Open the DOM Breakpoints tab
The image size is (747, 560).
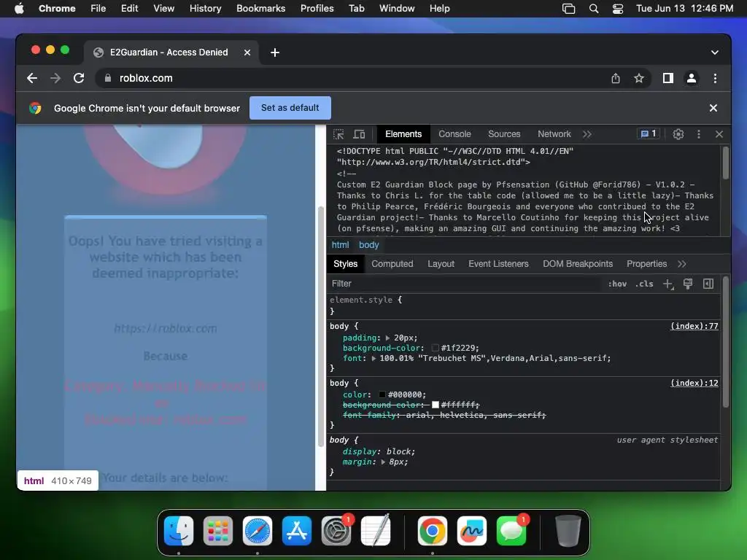(x=578, y=264)
